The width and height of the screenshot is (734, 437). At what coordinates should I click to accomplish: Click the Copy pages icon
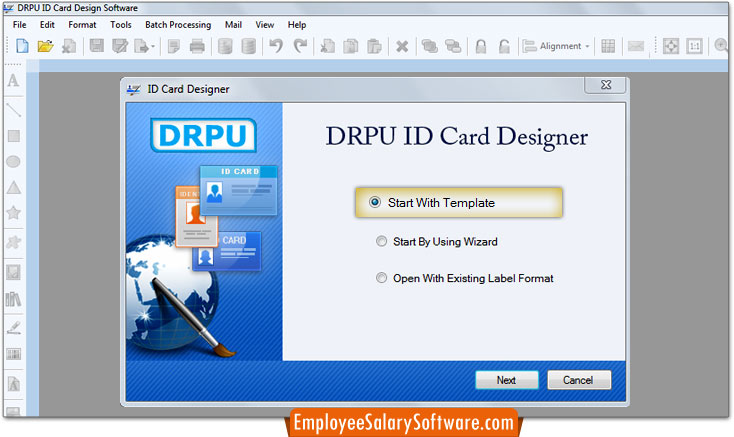point(351,46)
